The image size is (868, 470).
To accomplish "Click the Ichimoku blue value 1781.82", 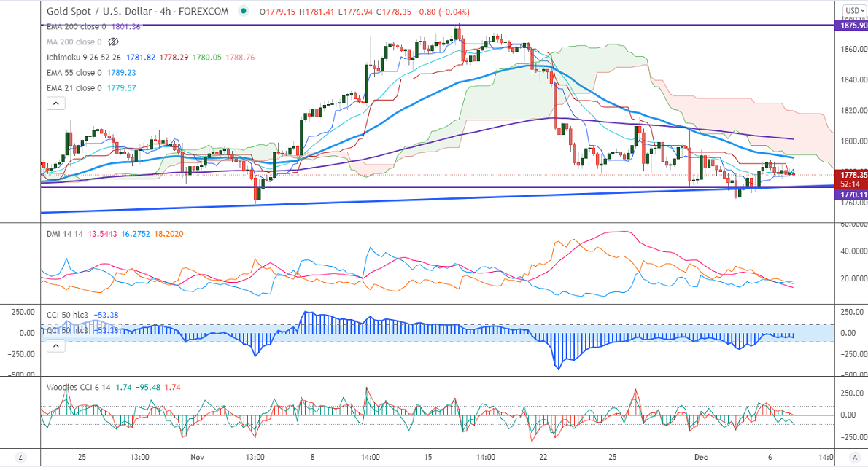I will [142, 58].
